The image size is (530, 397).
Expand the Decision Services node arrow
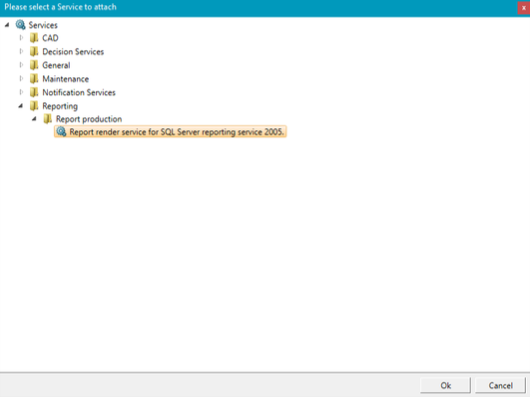tap(21, 51)
